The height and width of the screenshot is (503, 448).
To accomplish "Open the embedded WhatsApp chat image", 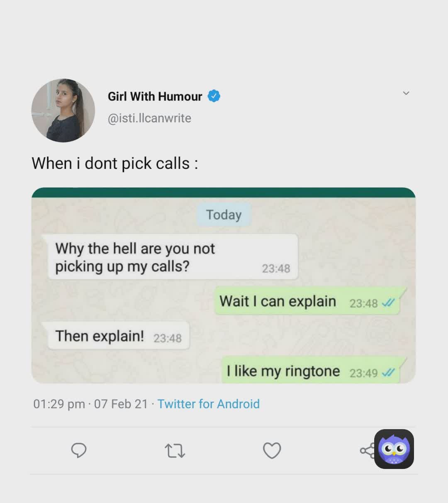I will [x=224, y=286].
